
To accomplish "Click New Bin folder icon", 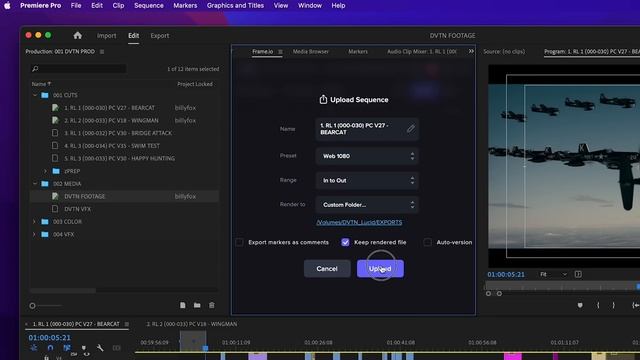I will 197,305.
